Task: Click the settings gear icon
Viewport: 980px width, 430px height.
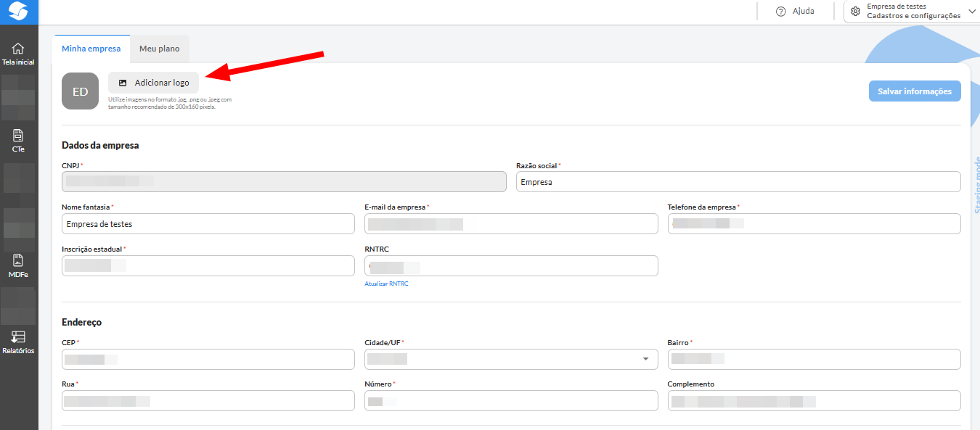Action: (x=855, y=12)
